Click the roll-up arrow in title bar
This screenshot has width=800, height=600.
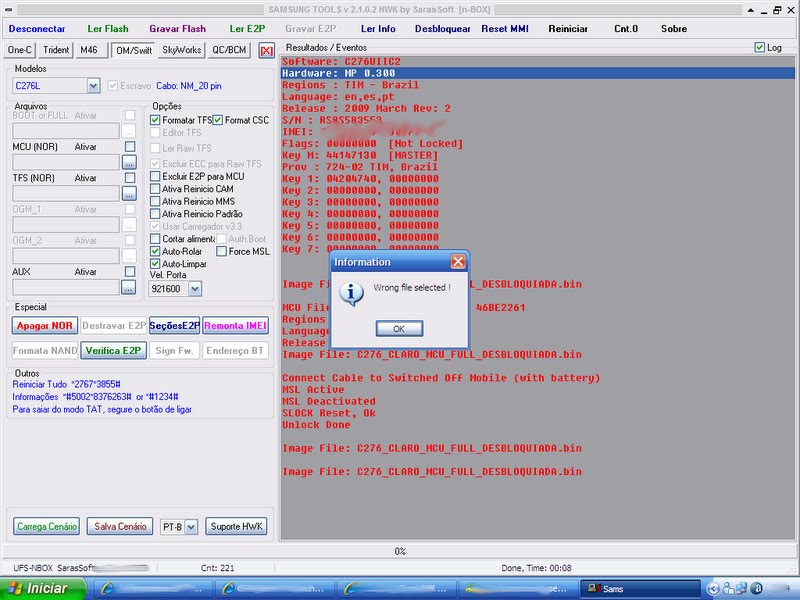tap(751, 10)
